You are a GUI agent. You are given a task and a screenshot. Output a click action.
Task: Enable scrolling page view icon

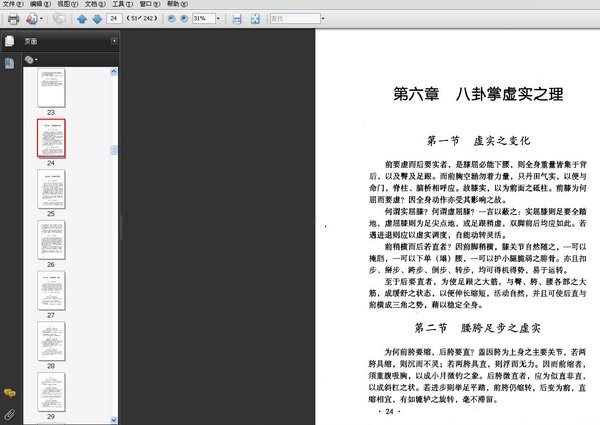[237, 18]
